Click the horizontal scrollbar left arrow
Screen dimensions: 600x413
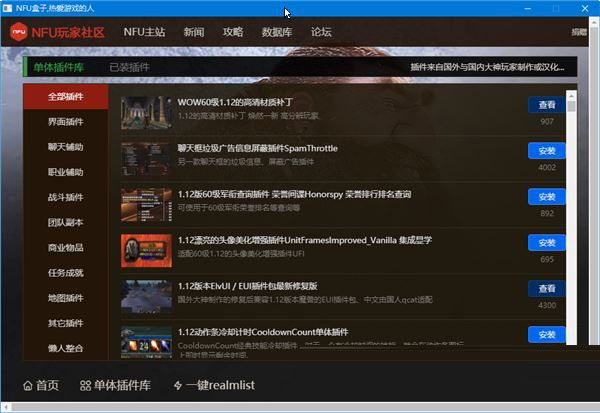(x=5, y=407)
